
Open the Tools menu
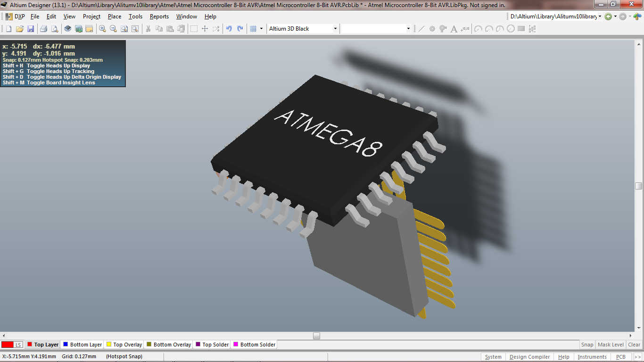(135, 16)
